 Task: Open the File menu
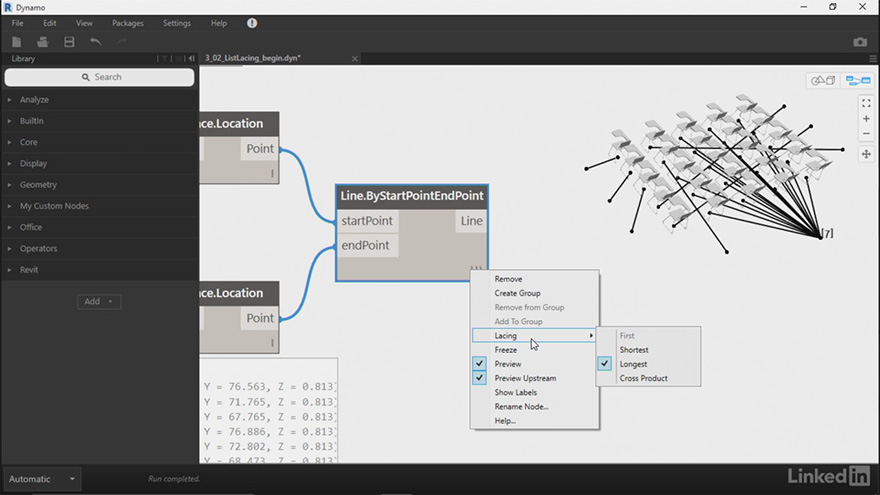coord(17,23)
